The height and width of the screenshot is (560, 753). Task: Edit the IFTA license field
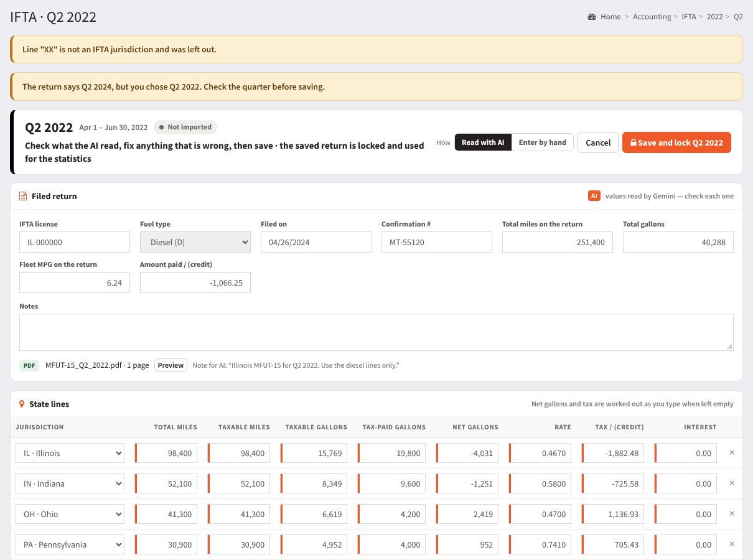(75, 242)
